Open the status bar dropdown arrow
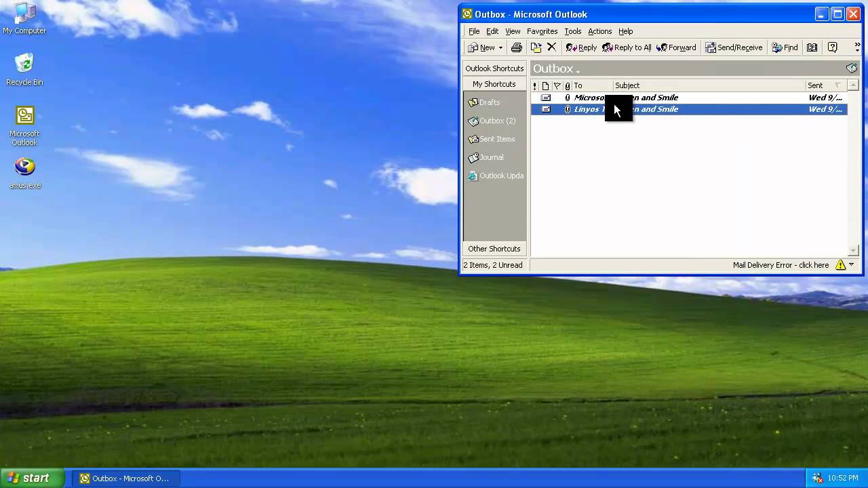Image resolution: width=868 pixels, height=488 pixels. coord(852,265)
